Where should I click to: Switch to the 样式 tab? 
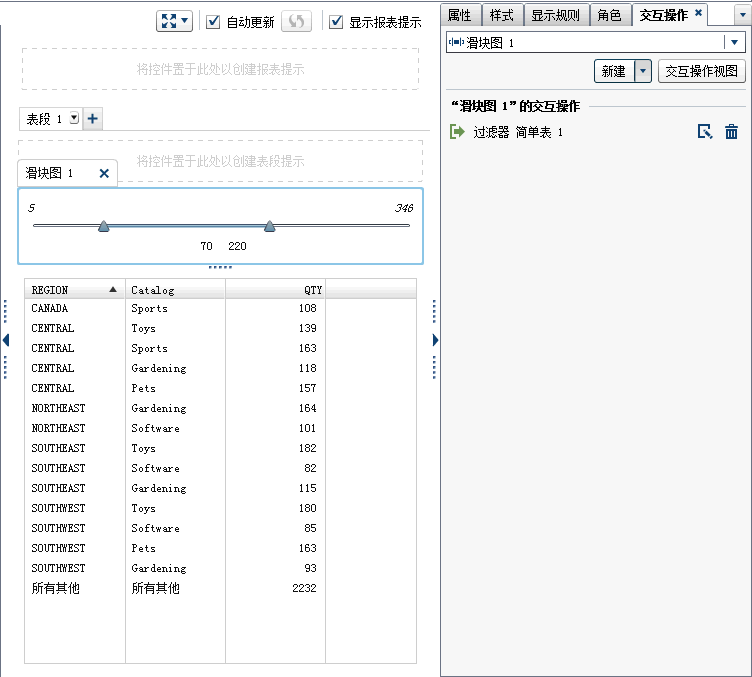pyautogui.click(x=502, y=15)
